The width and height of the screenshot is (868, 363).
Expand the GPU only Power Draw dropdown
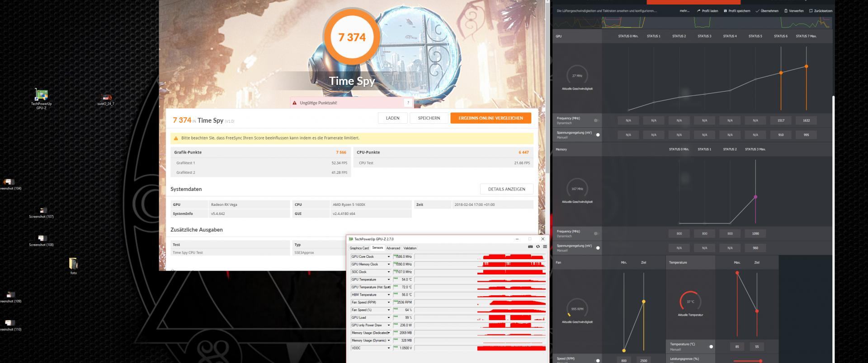[388, 325]
